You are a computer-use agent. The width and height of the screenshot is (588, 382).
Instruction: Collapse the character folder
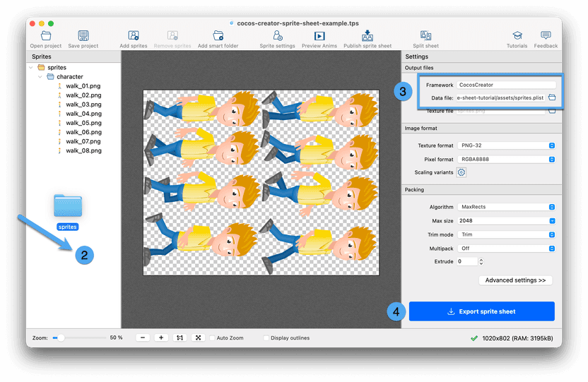coord(40,76)
